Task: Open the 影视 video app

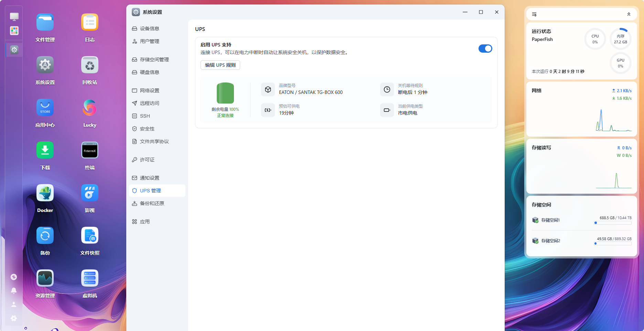Action: click(89, 193)
